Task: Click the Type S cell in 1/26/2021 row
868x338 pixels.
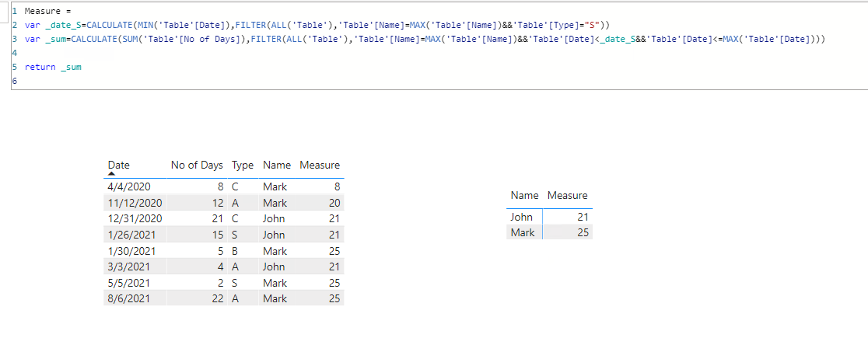Action: click(x=235, y=235)
